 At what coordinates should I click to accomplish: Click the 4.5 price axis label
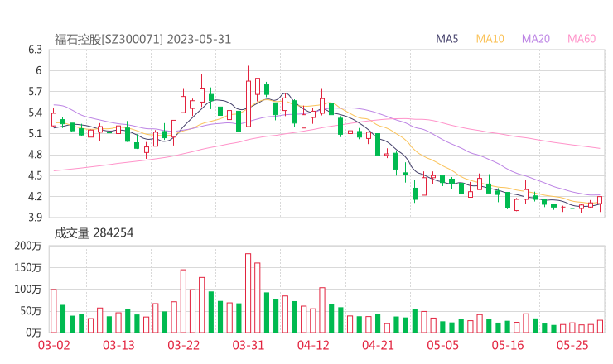[x=35, y=175]
